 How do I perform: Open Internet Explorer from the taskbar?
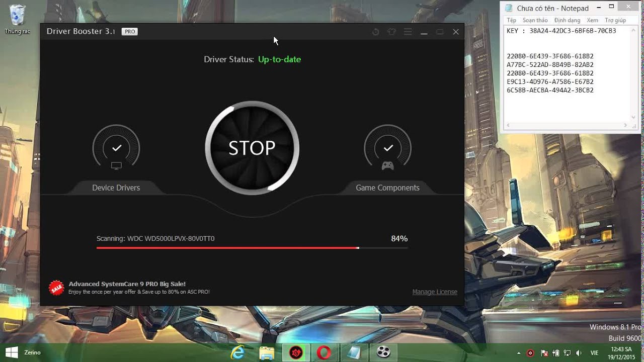tap(237, 352)
